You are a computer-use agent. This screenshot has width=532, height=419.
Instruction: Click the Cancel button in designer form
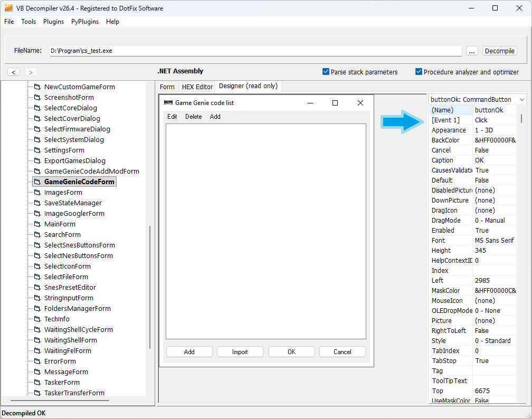tap(343, 352)
